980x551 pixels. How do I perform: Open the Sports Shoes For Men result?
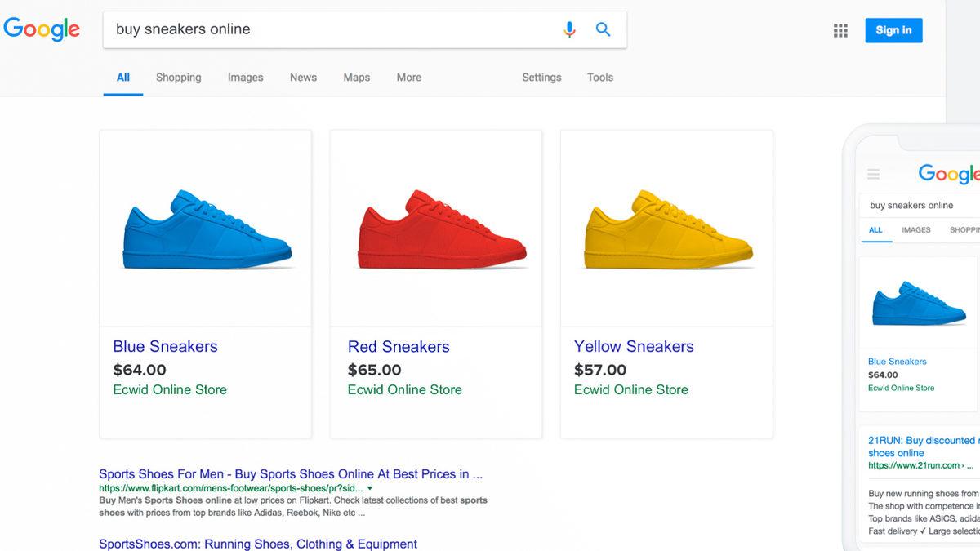tap(290, 473)
